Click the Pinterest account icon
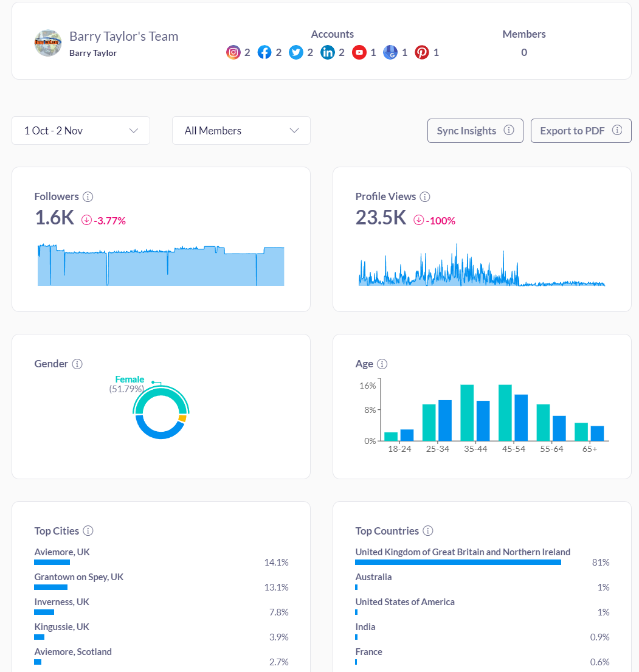 [422, 52]
